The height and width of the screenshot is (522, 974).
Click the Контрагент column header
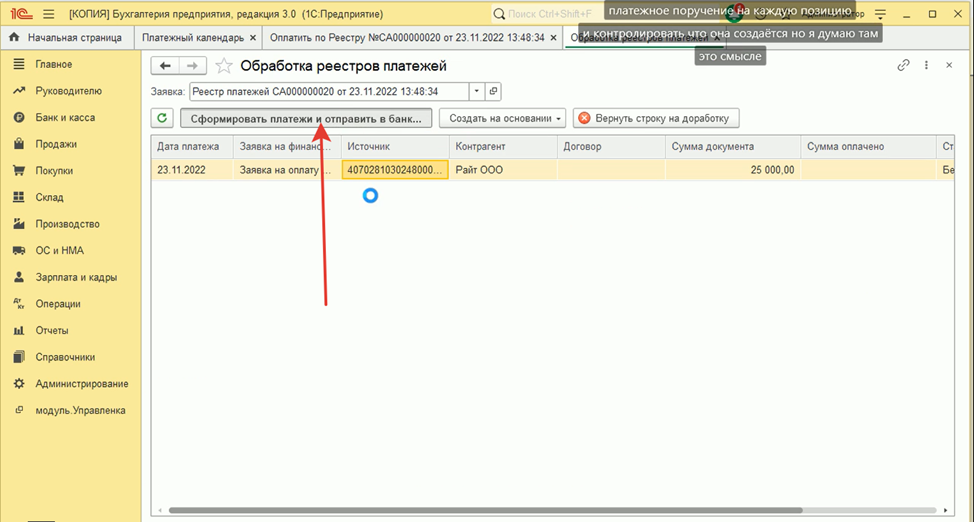[504, 147]
